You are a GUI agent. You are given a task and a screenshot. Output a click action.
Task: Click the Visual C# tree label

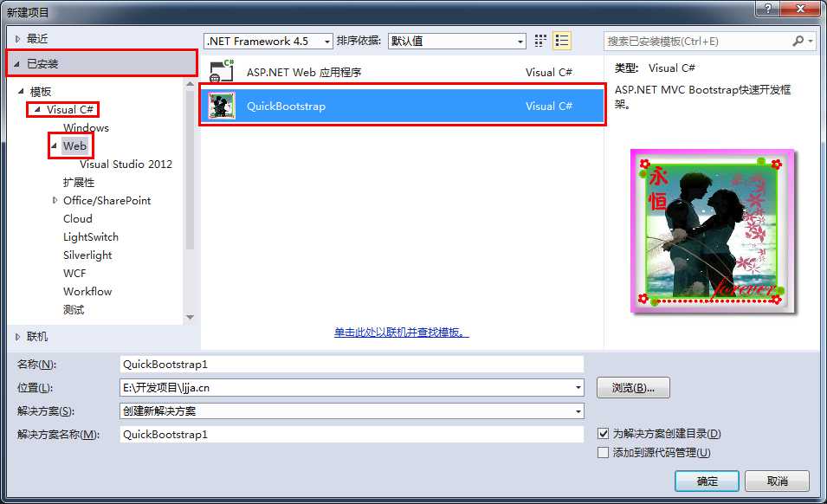[69, 109]
